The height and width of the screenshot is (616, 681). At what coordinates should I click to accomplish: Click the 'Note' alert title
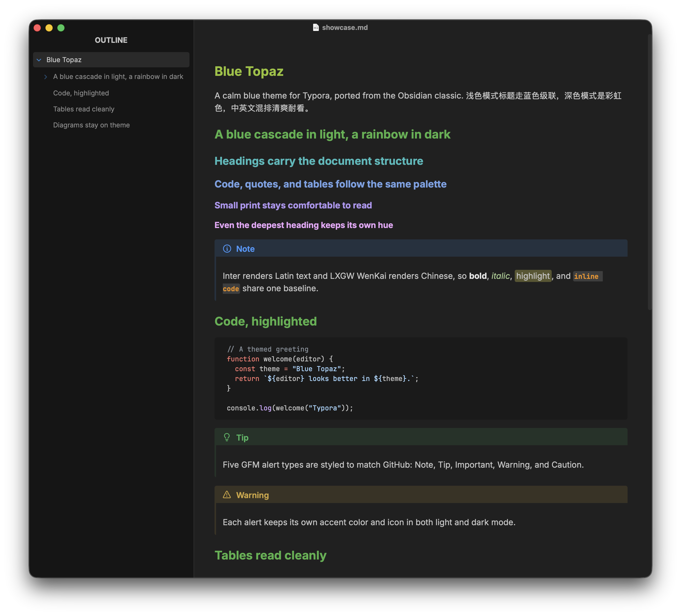tap(245, 249)
